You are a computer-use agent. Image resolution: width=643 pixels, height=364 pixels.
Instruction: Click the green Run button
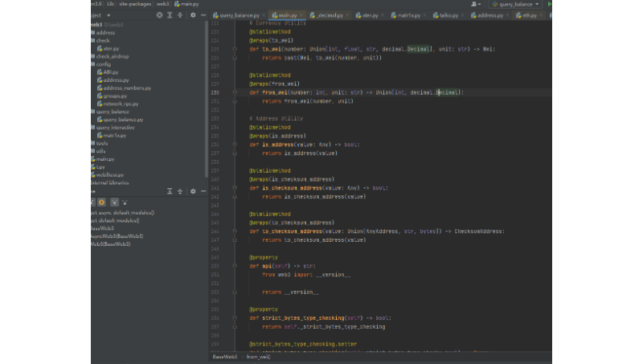550,4
